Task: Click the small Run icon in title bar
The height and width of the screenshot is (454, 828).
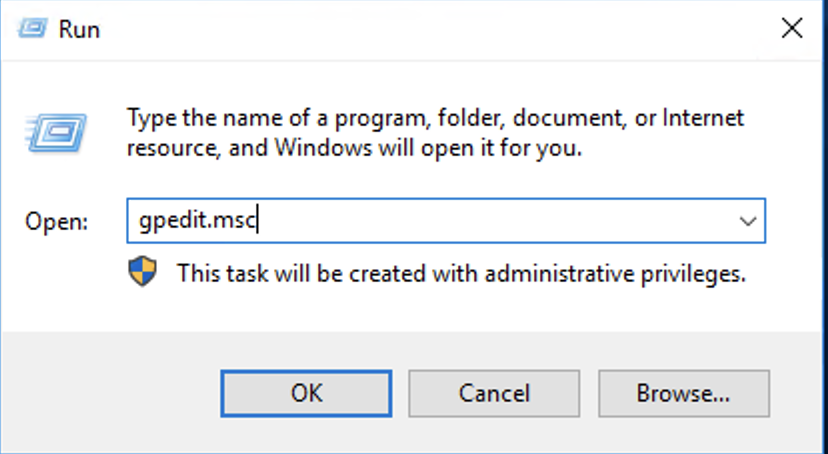Action: 31,29
